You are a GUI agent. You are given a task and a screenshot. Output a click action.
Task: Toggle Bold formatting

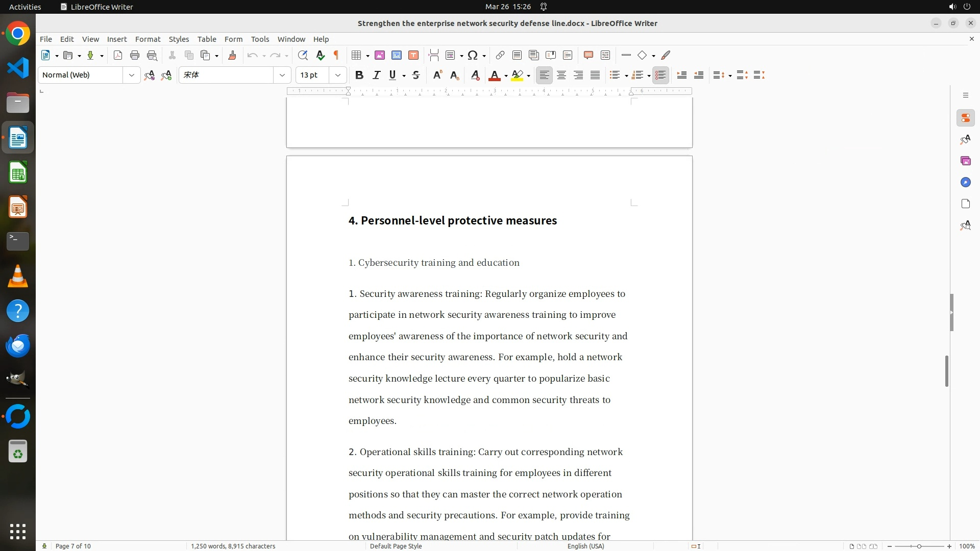[359, 76]
